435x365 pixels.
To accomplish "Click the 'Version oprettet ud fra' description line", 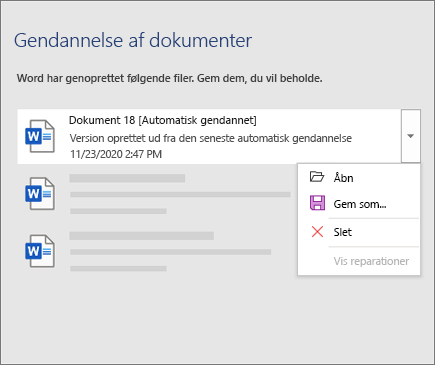I will pos(211,138).
